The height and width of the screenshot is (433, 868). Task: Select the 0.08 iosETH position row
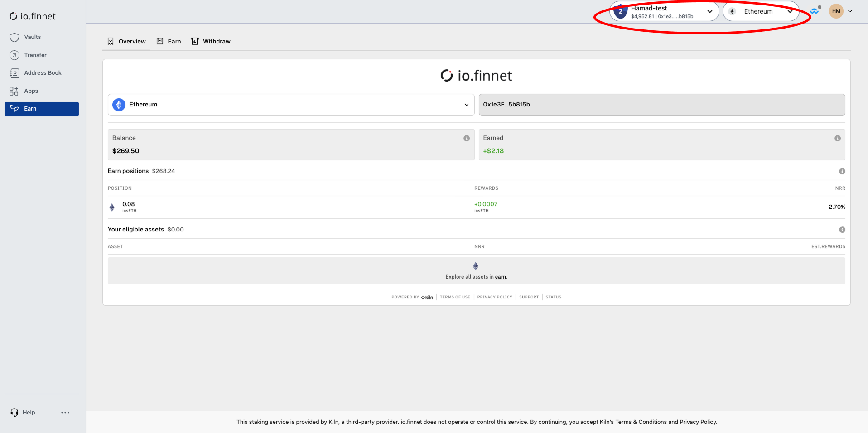477,207
